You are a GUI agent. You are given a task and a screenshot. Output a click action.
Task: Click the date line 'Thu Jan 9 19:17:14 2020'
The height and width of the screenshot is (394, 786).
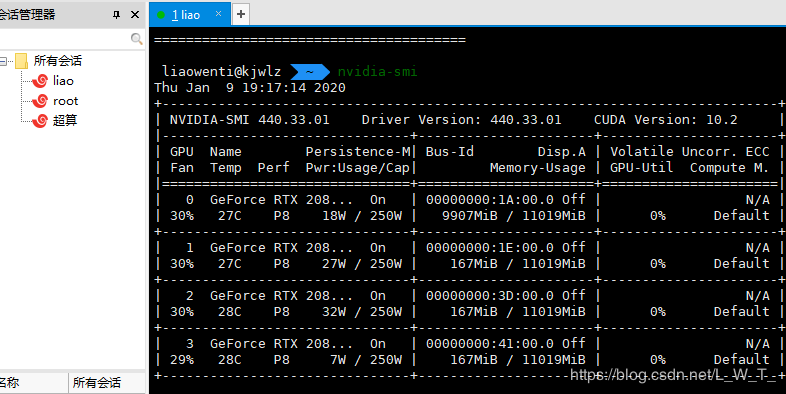tap(250, 88)
